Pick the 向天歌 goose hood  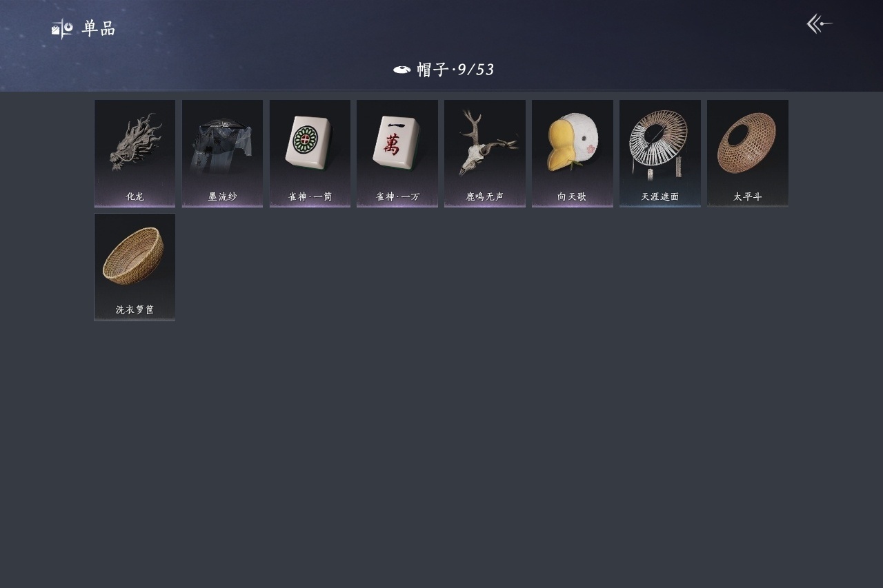click(x=573, y=153)
